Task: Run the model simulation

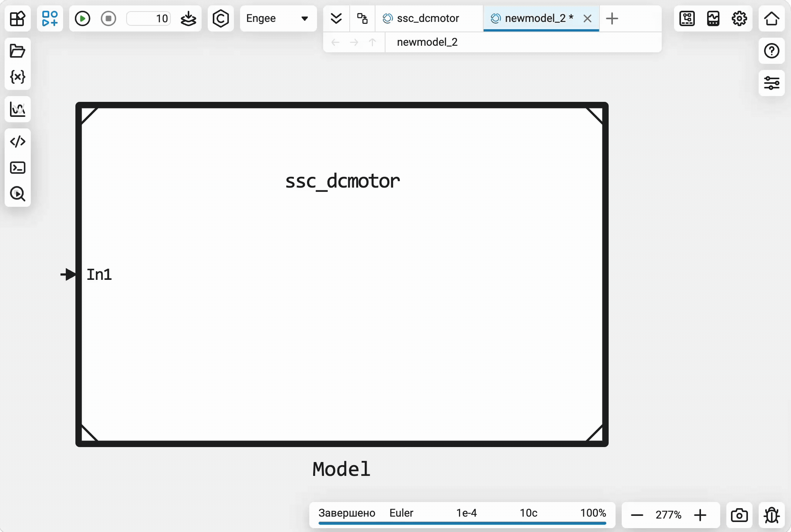Action: (x=82, y=18)
